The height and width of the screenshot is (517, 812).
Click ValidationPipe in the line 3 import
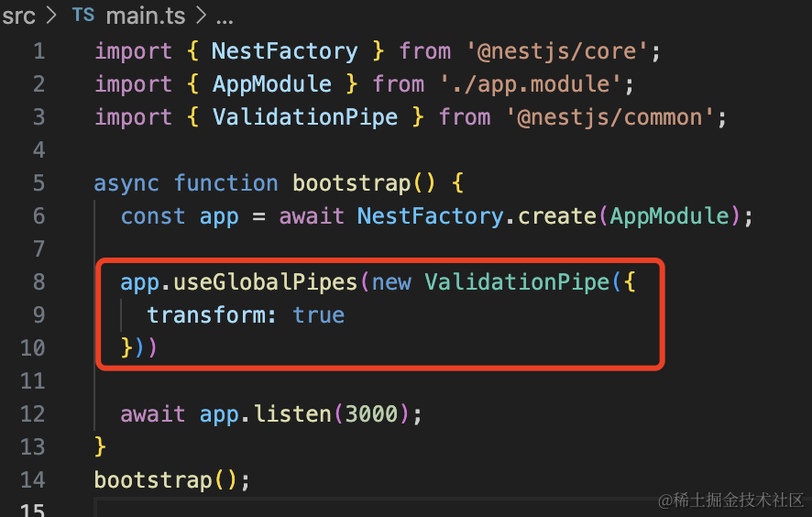tap(305, 117)
